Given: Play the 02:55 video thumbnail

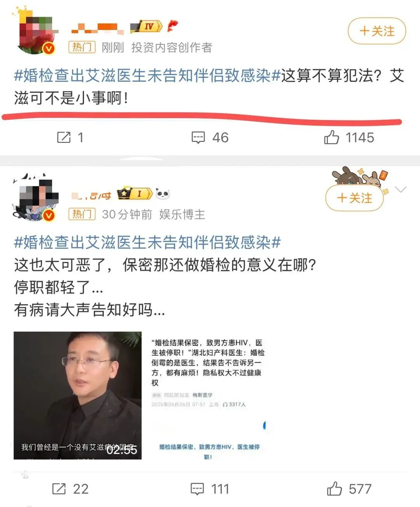Looking at the screenshot, I should [x=77, y=395].
